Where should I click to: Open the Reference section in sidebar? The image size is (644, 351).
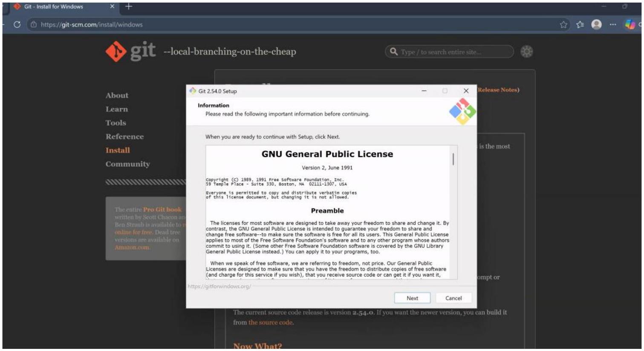pos(124,136)
